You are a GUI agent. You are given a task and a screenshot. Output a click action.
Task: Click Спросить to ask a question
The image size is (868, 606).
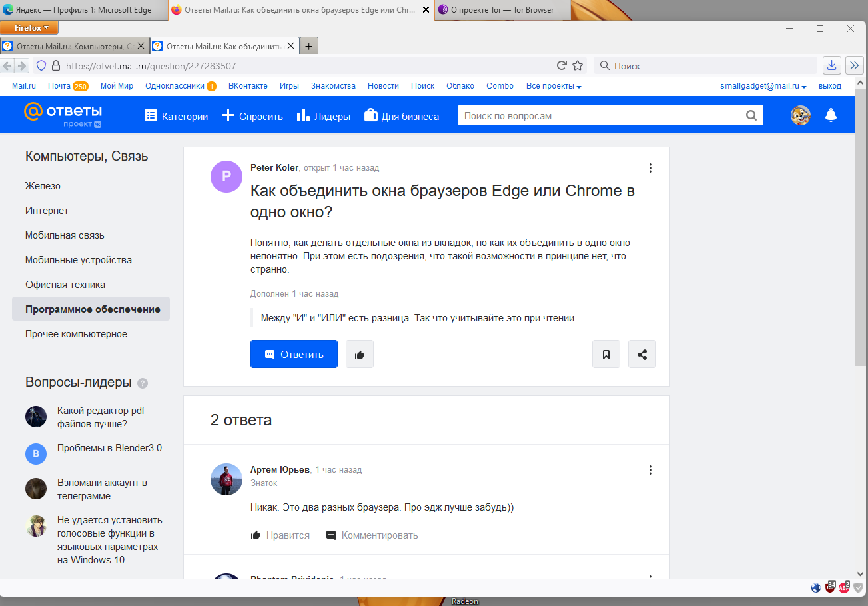coord(252,116)
